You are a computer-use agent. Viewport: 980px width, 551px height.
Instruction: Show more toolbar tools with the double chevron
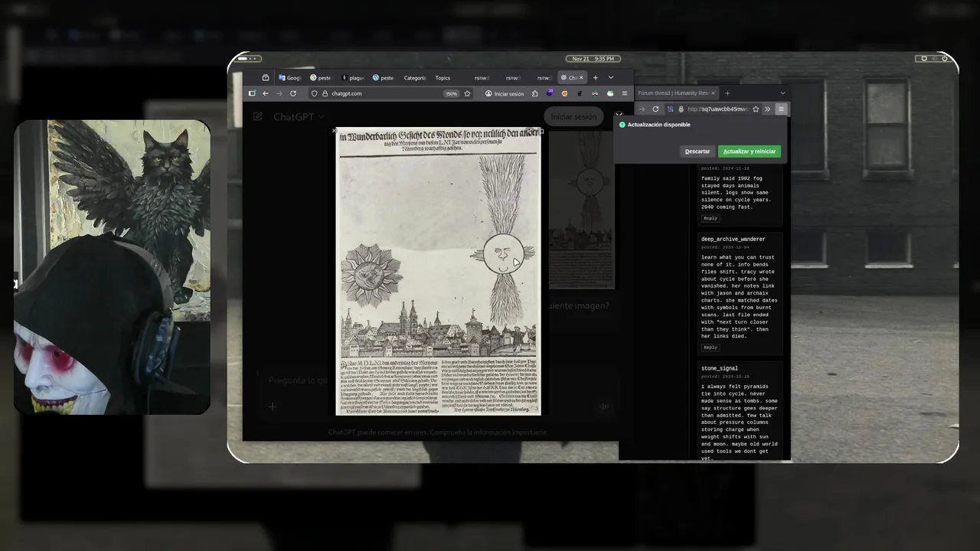[768, 109]
